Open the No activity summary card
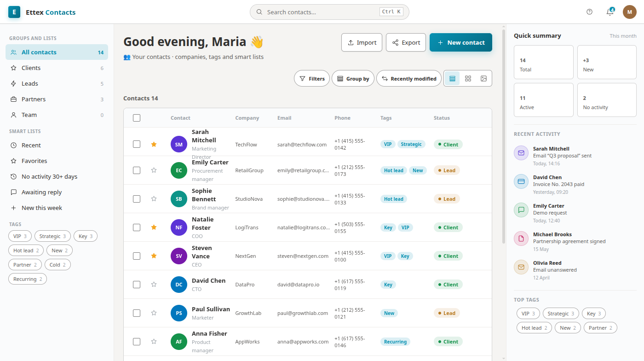Viewport: 644px width, 361px height. tap(607, 100)
